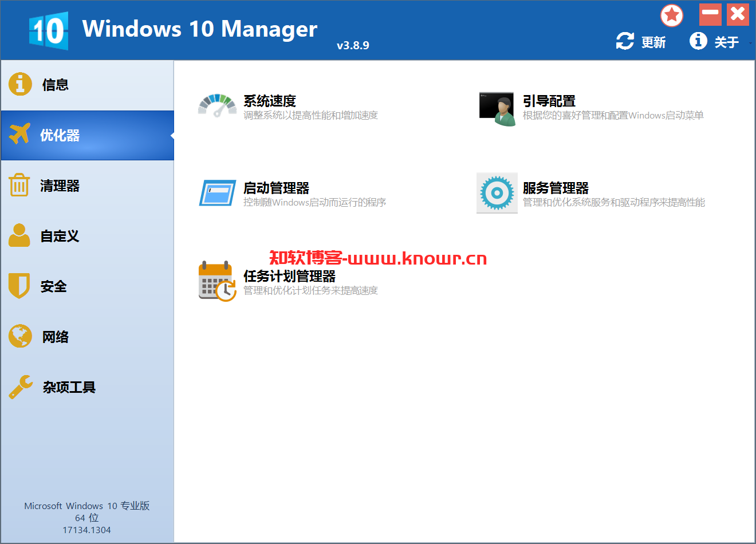Open the 系统速度 title link
The image size is (756, 544).
270,101
